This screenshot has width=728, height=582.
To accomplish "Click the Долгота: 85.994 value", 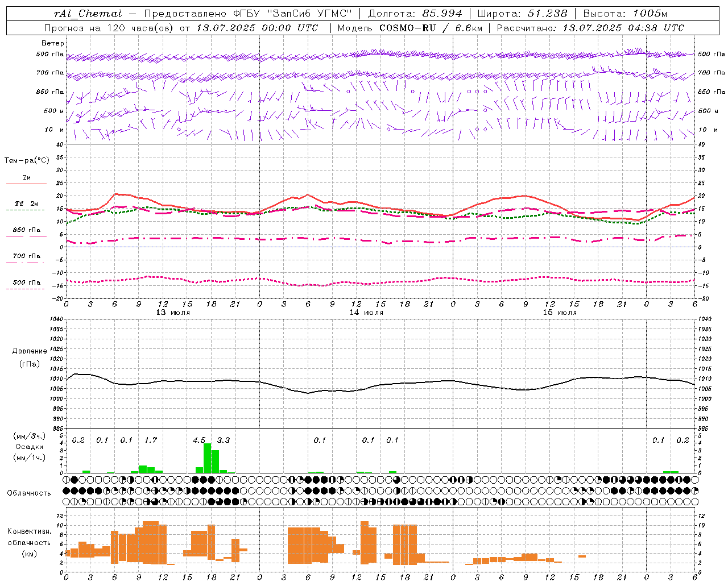I will point(415,14).
